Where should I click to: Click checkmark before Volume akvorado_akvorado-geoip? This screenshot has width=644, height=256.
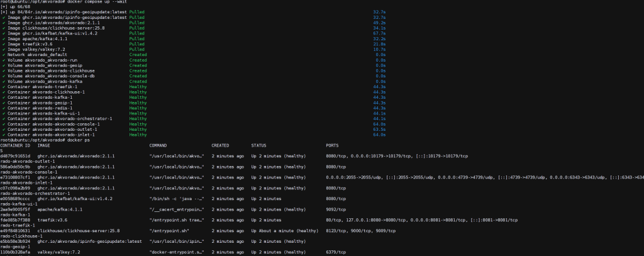point(4,65)
